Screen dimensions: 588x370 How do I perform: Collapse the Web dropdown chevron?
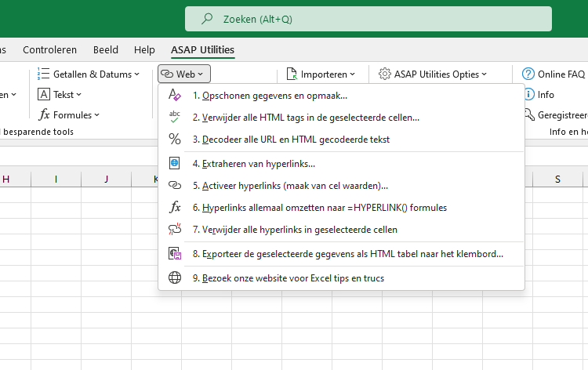200,74
